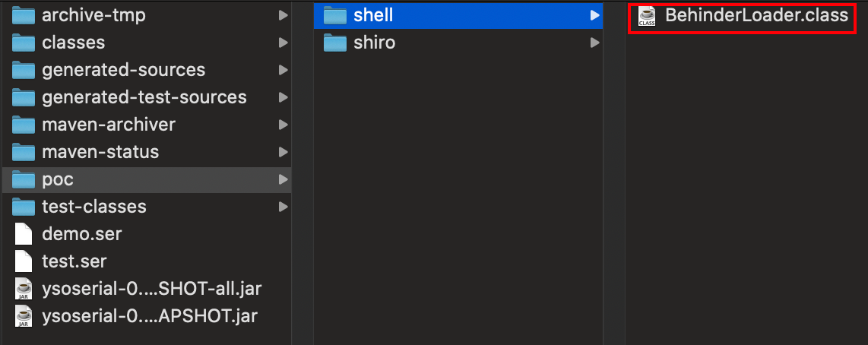Click the shiro folder icon
Image resolution: width=868 pixels, height=345 pixels.
click(x=335, y=43)
